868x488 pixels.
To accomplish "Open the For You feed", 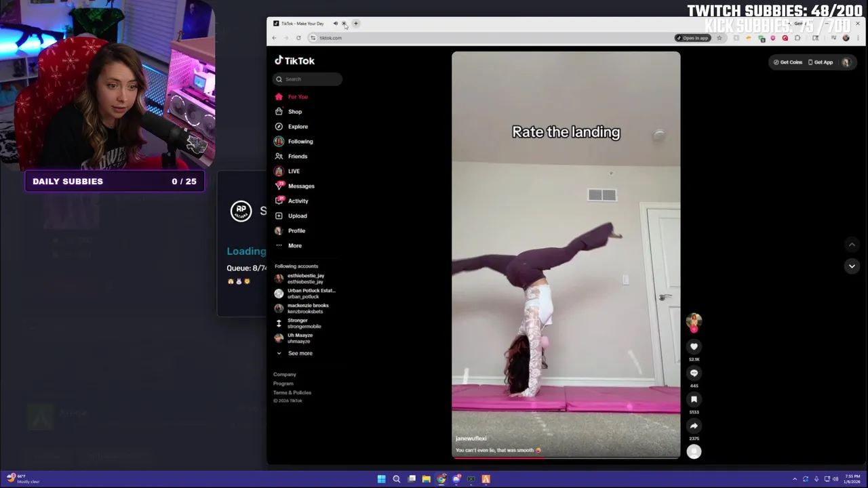I will 292,97.
